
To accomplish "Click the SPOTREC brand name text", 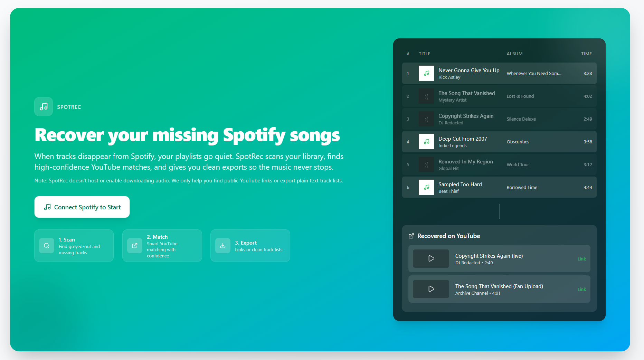I will coord(69,107).
